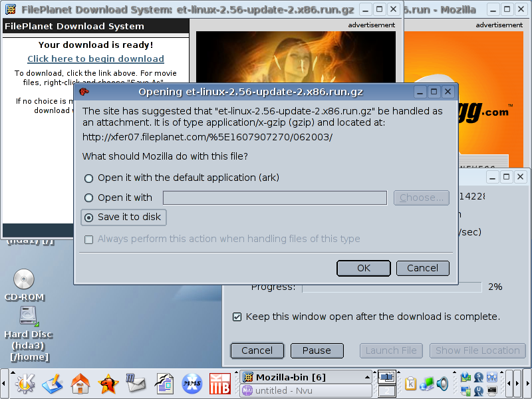Click OK in the Opening file dialog
Image resolution: width=532 pixels, height=399 pixels.
pos(363,268)
